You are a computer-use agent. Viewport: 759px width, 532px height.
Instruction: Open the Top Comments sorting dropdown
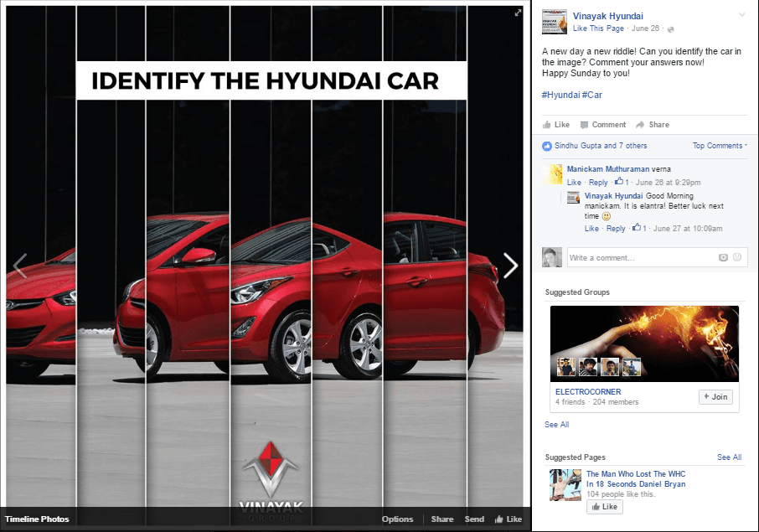720,146
